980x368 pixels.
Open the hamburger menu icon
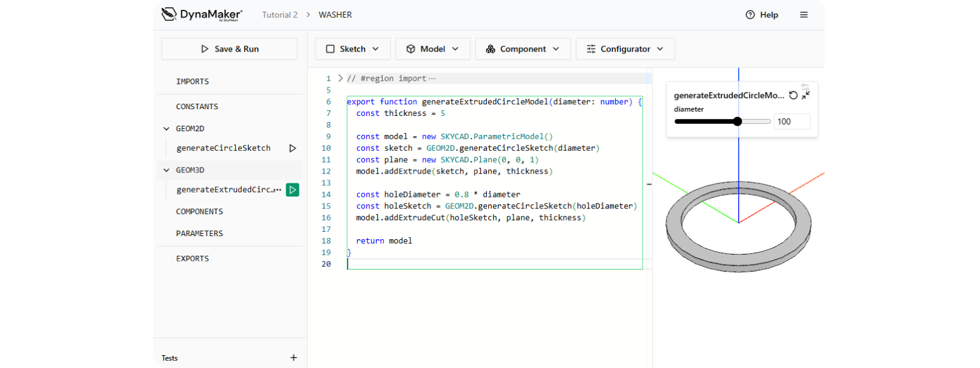pyautogui.click(x=804, y=15)
